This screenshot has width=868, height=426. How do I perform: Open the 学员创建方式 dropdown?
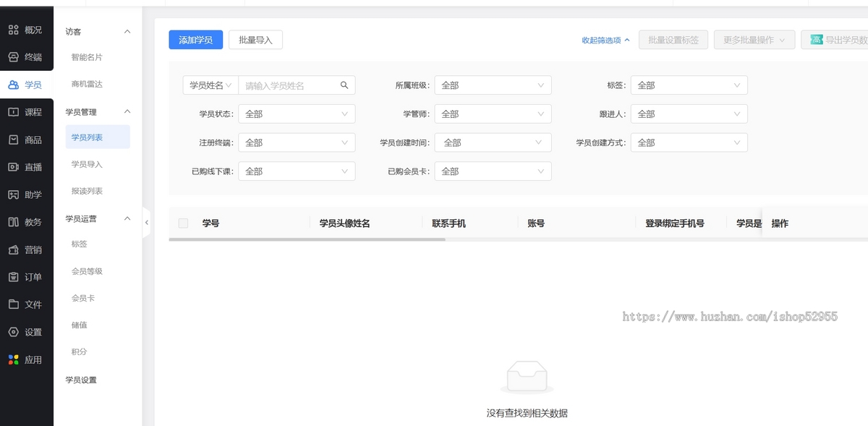click(x=689, y=142)
